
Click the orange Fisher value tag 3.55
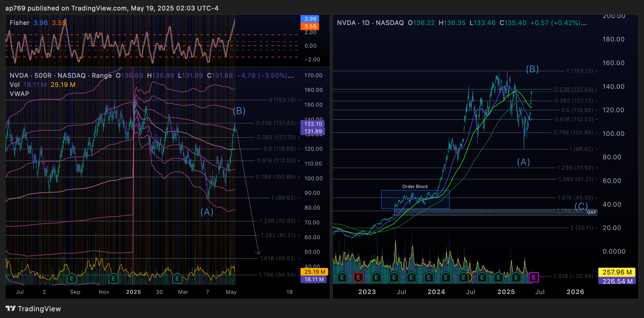pos(310,26)
